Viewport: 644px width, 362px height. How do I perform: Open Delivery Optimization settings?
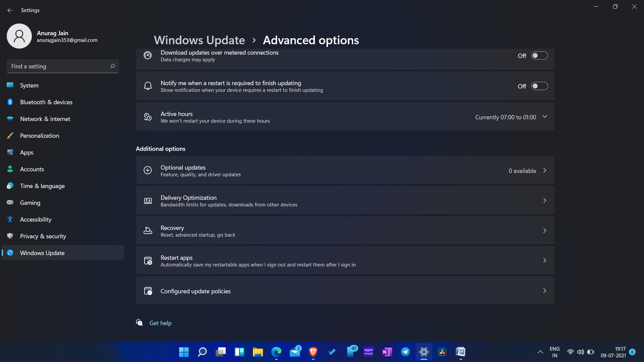345,200
